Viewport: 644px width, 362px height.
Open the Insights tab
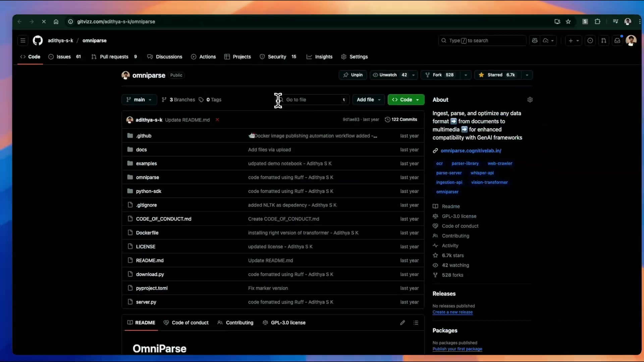point(319,57)
